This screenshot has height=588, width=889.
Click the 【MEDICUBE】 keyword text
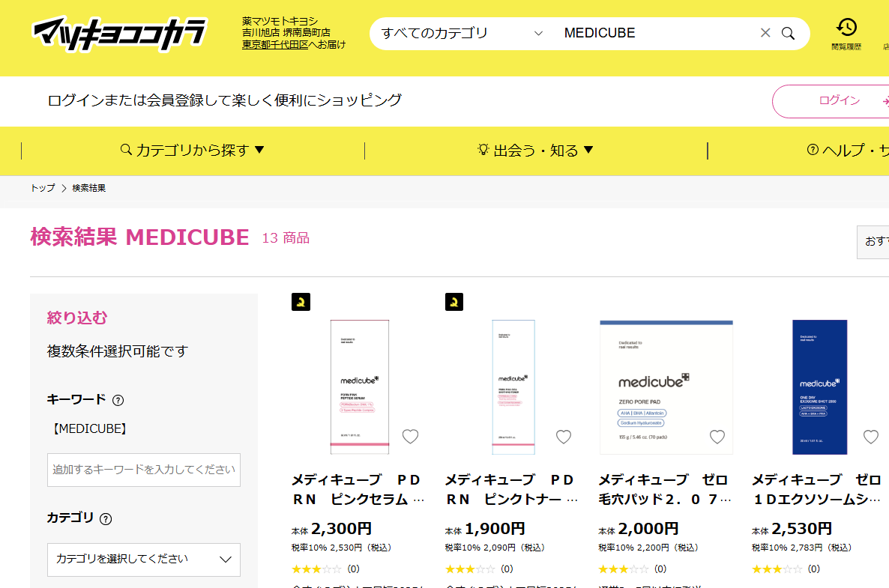pos(90,428)
